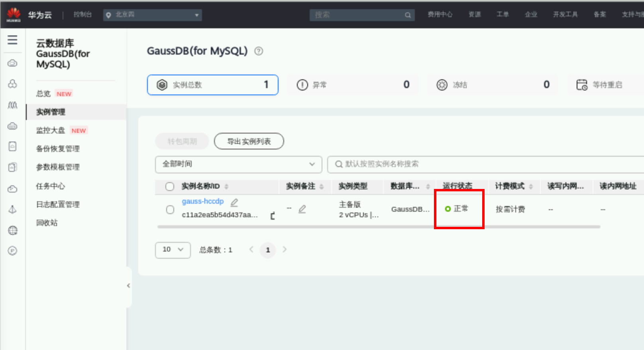Go to next page arrow

coord(285,250)
